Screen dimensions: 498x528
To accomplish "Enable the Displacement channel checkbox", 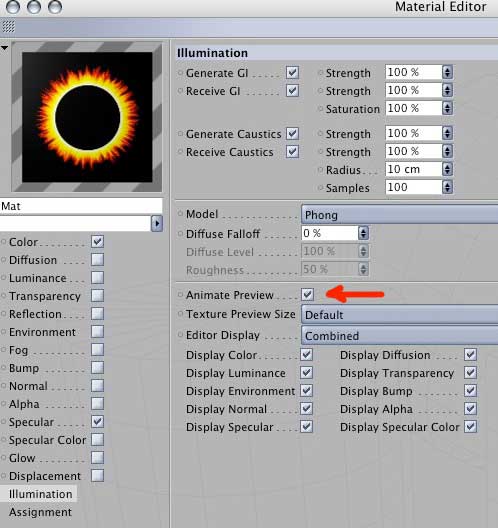I will click(x=97, y=476).
